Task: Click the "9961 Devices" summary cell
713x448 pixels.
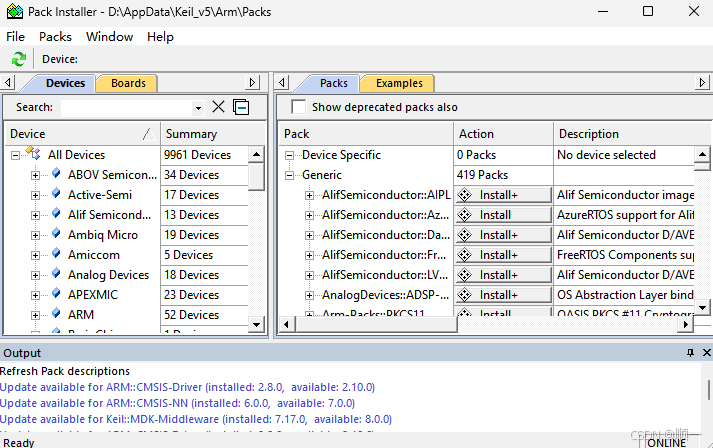Action: tap(205, 155)
